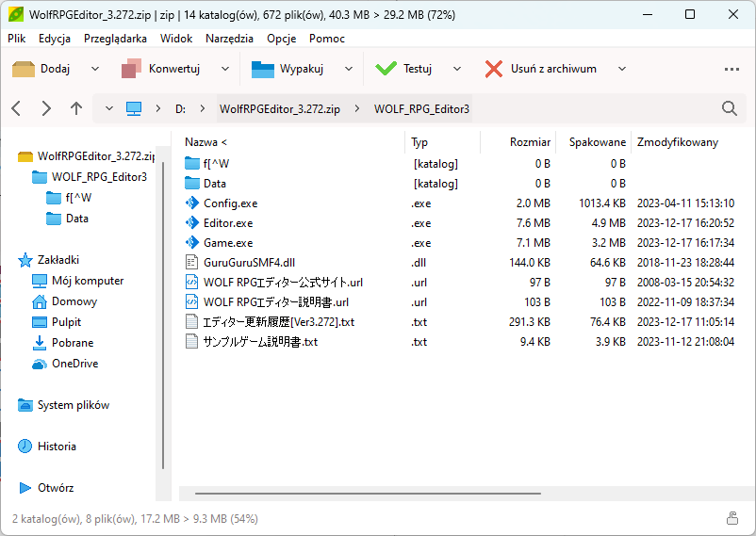The height and width of the screenshot is (536, 756).
Task: Click the Otwórz play-arrow icon
Action: 25,488
